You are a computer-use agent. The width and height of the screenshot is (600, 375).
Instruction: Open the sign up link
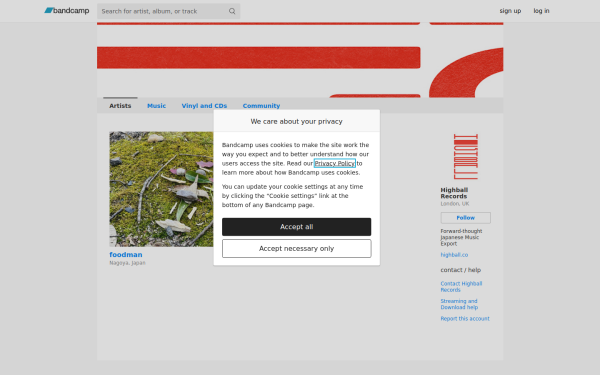pos(510,11)
